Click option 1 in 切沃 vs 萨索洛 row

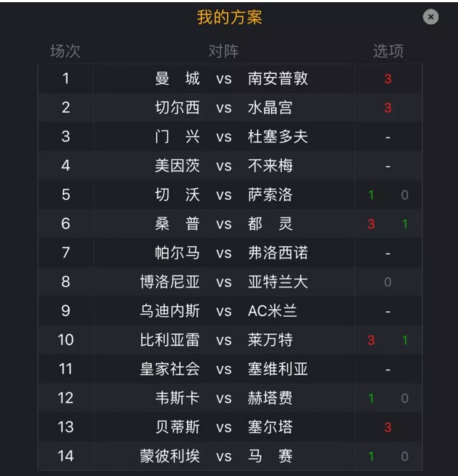point(370,195)
